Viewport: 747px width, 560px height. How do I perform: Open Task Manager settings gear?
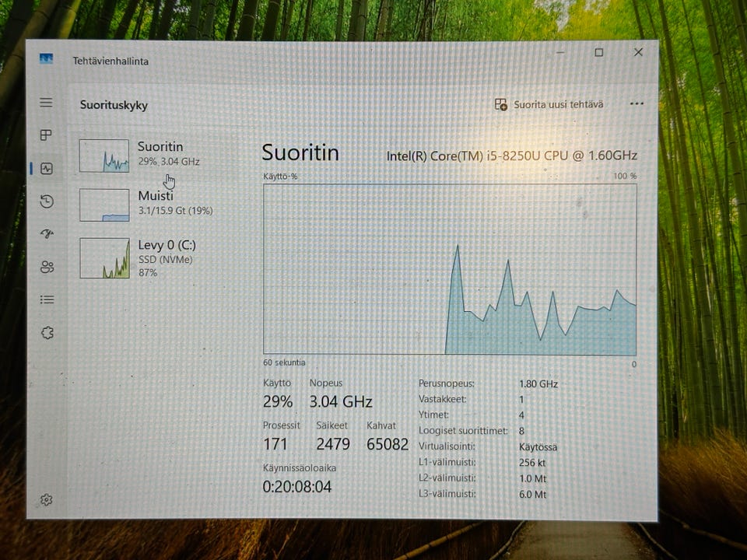[x=46, y=499]
